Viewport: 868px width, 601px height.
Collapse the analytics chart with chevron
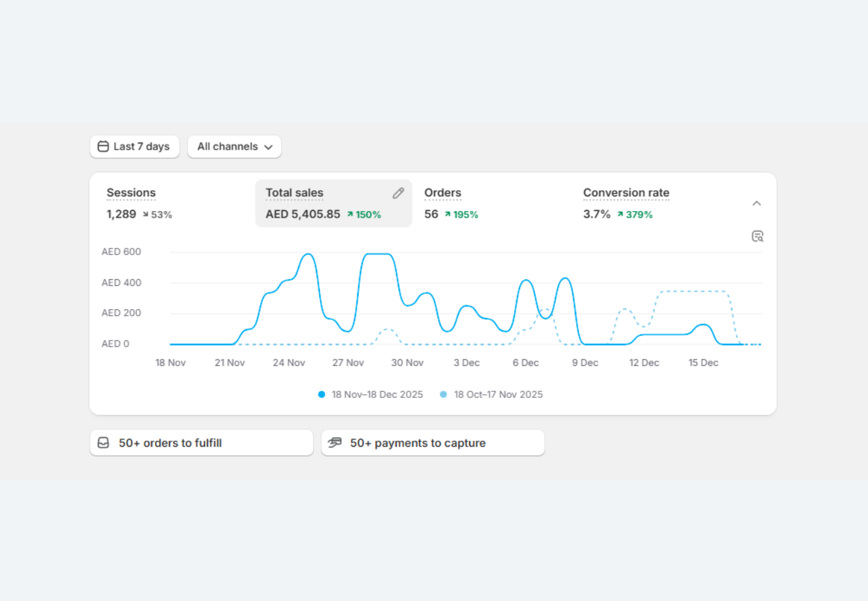pos(756,203)
